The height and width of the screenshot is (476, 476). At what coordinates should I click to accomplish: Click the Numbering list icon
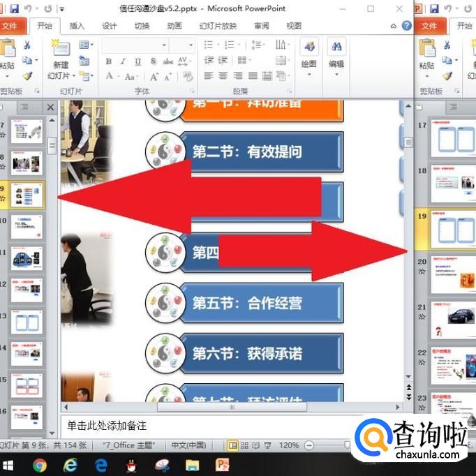point(229,45)
